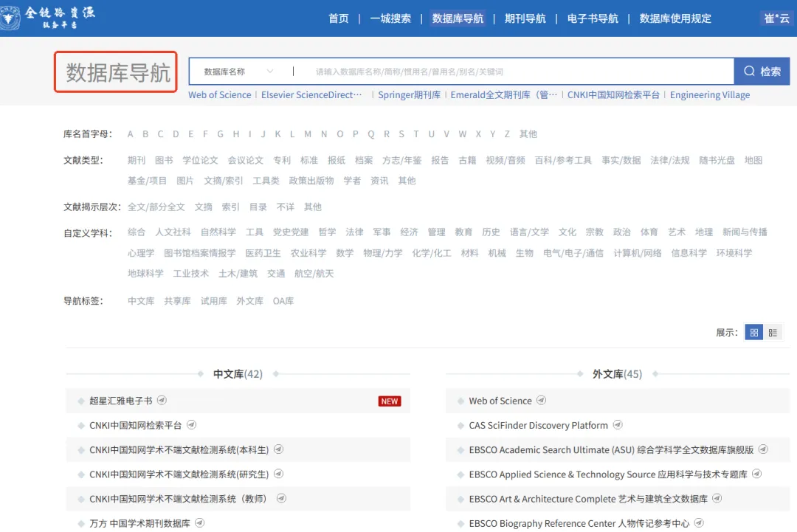Image resolution: width=797 pixels, height=532 pixels.
Task: Filter document type 视频/音频
Action: click(506, 161)
